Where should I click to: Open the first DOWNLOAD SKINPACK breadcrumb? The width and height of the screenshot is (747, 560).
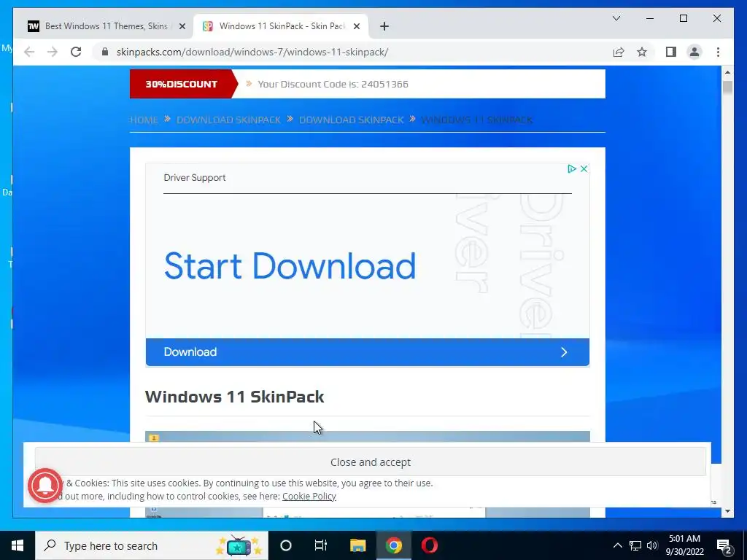(228, 120)
